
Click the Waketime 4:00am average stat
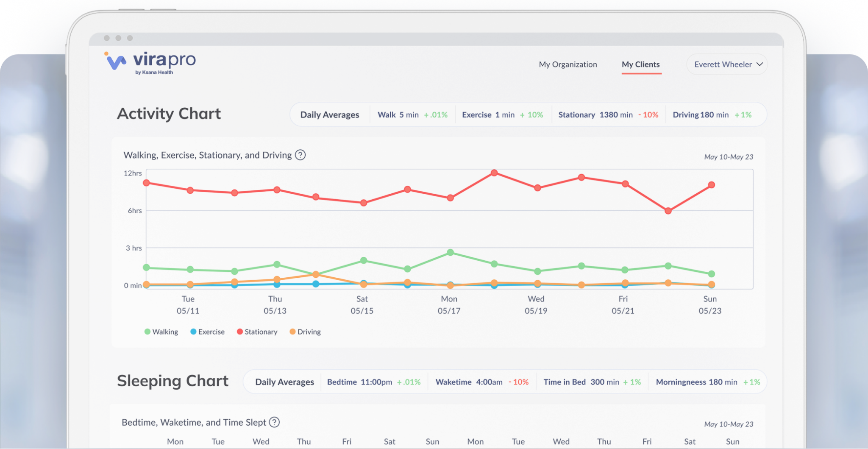(481, 382)
